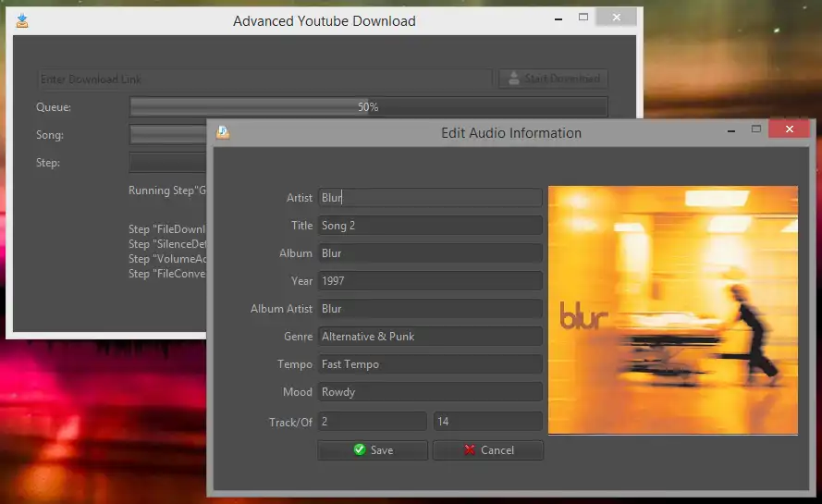Click the Year label
The width and height of the screenshot is (822, 504).
302,281
